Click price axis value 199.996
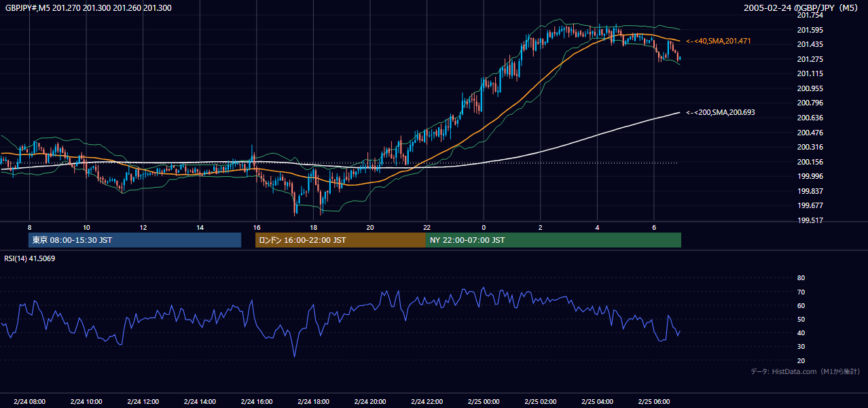Image resolution: width=868 pixels, height=408 pixels. tap(810, 176)
